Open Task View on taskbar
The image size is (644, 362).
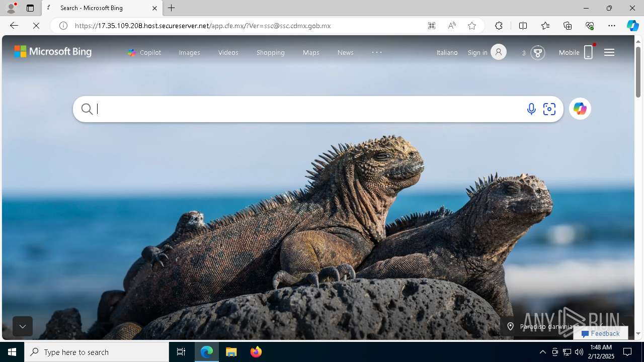pyautogui.click(x=181, y=352)
